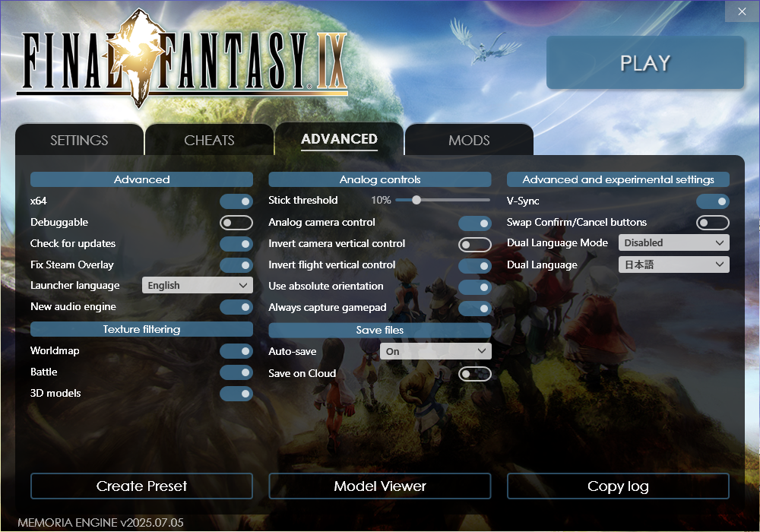Open Dual Language Mode dropdown
The image size is (760, 532).
point(673,242)
